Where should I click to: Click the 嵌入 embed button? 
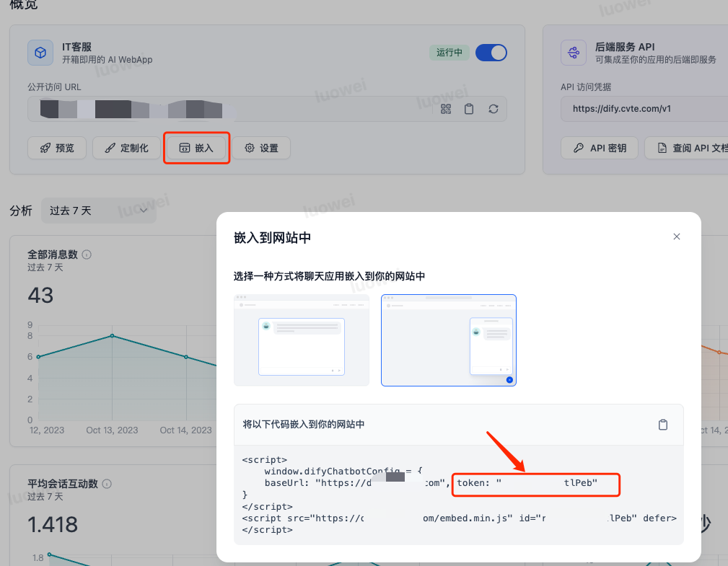pyautogui.click(x=196, y=148)
